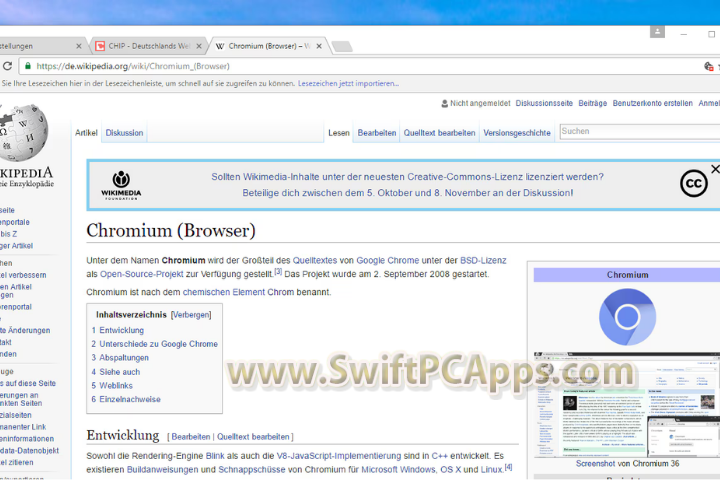
Task: Click Bearbeiten next to Entwicklung heading
Action: (x=191, y=437)
